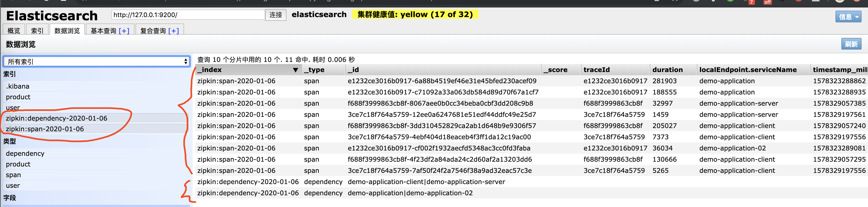Screen dimensions: 868x207
Task: Click duration value 32997
Action: tap(662, 103)
